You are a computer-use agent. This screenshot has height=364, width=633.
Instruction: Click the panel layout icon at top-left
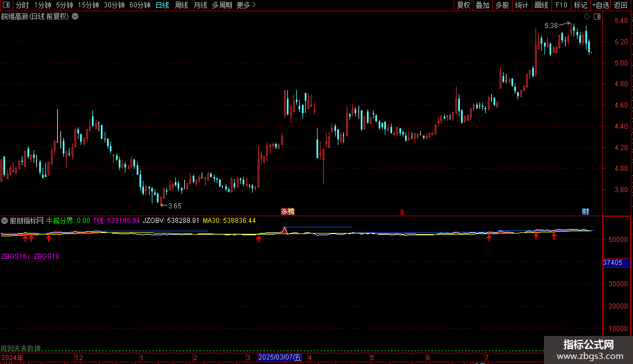coord(6,5)
